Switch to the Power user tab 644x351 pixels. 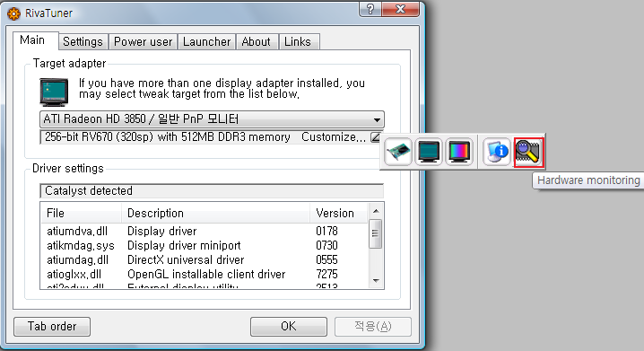tap(143, 42)
